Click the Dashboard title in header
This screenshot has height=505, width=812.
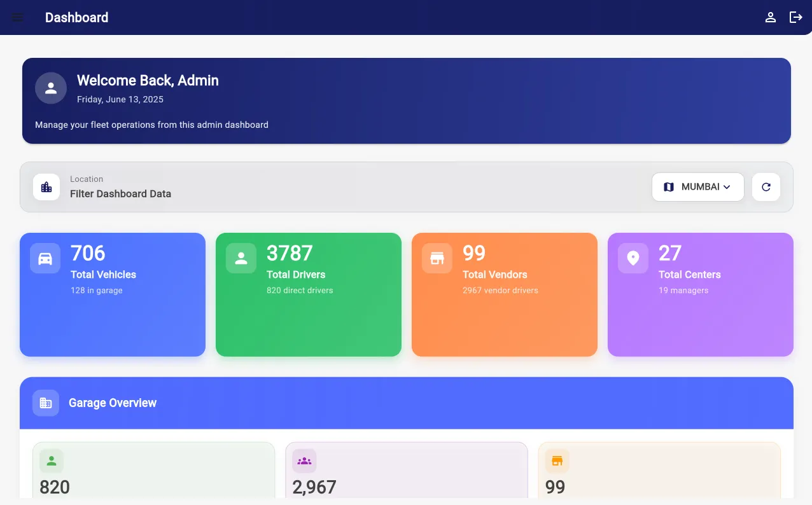pos(76,17)
